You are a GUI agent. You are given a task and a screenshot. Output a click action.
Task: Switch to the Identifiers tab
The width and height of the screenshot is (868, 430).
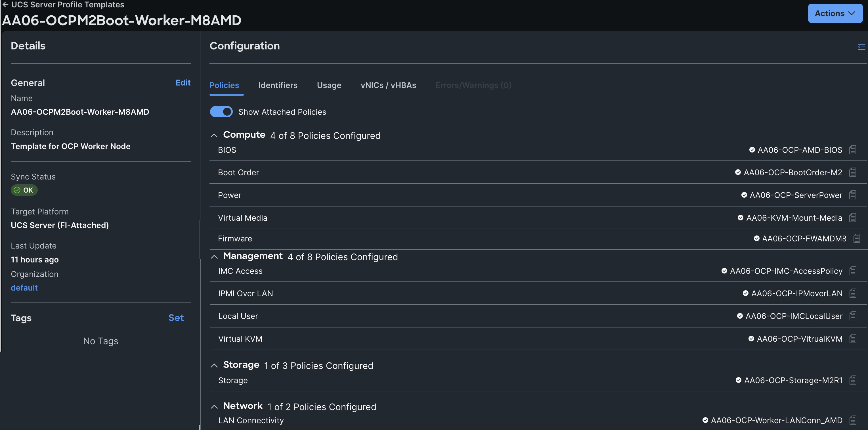point(278,85)
